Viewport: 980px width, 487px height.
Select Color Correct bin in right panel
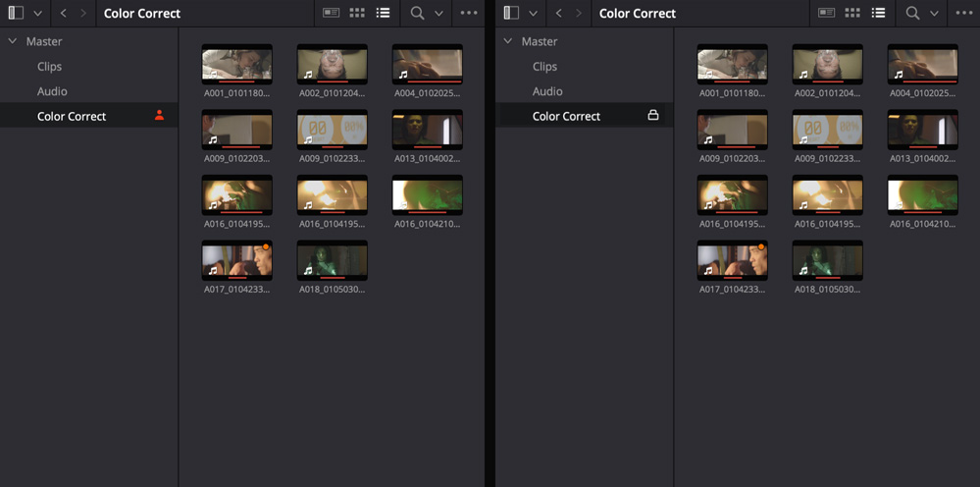tap(585, 116)
